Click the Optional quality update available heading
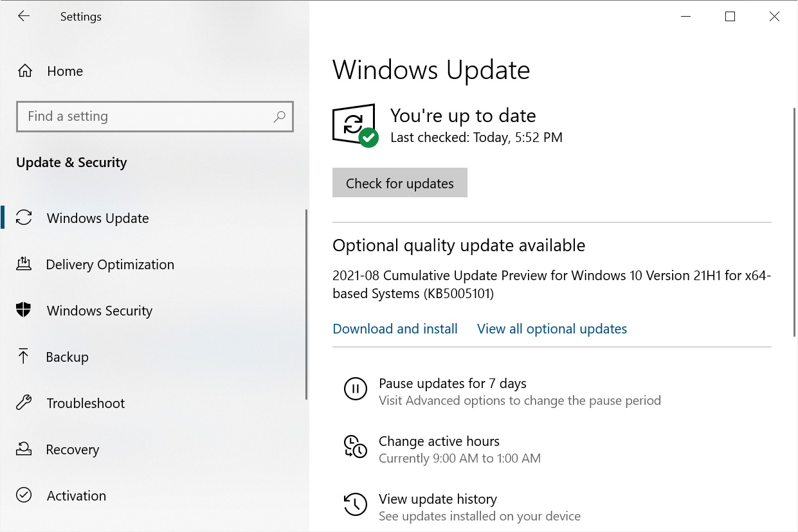 tap(458, 245)
